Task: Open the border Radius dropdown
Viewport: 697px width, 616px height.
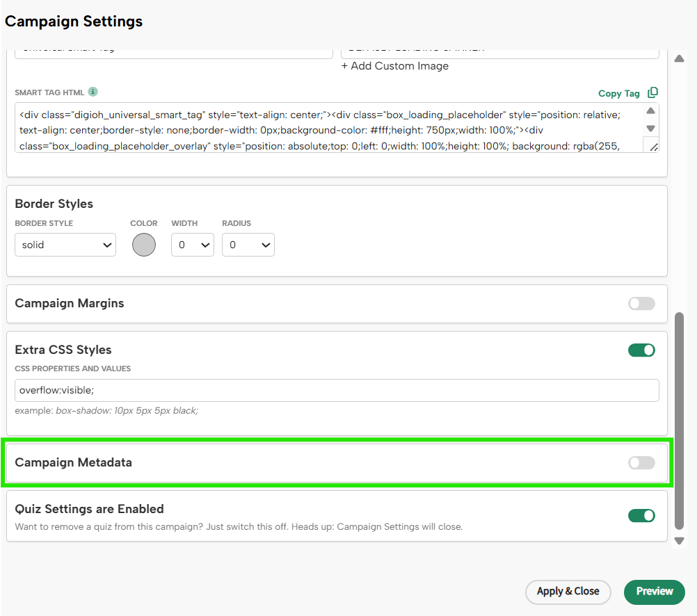Action: pos(248,245)
